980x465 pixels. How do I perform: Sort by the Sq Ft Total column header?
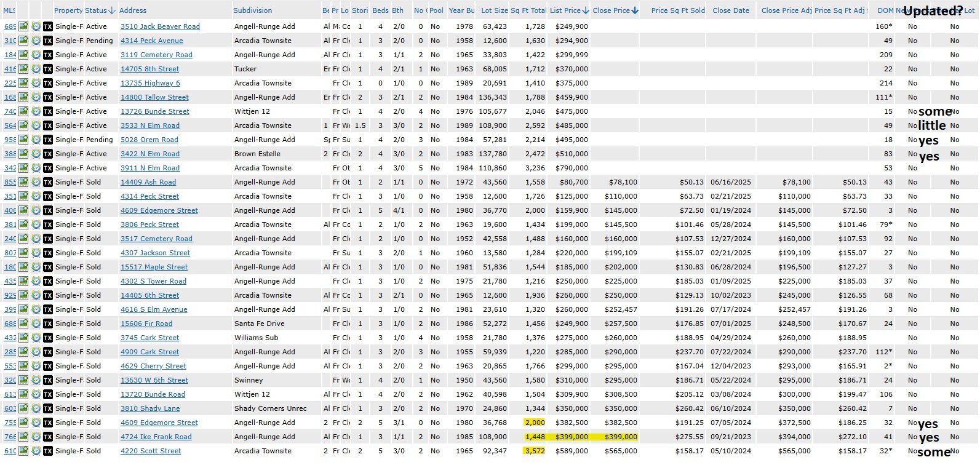pos(528,10)
